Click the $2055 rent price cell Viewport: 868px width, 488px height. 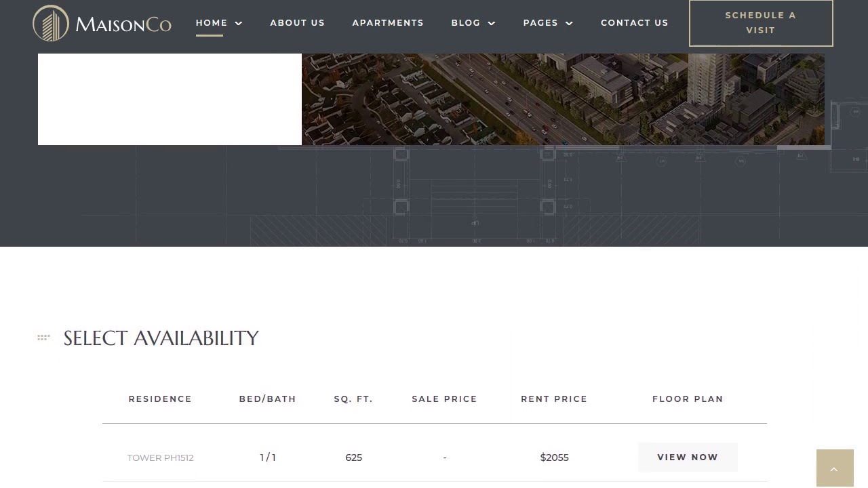pos(554,457)
